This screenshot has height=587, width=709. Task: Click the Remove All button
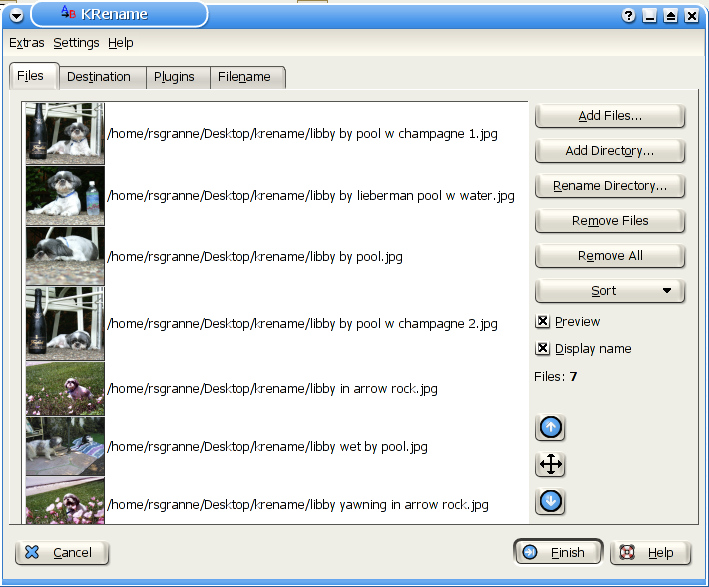610,256
